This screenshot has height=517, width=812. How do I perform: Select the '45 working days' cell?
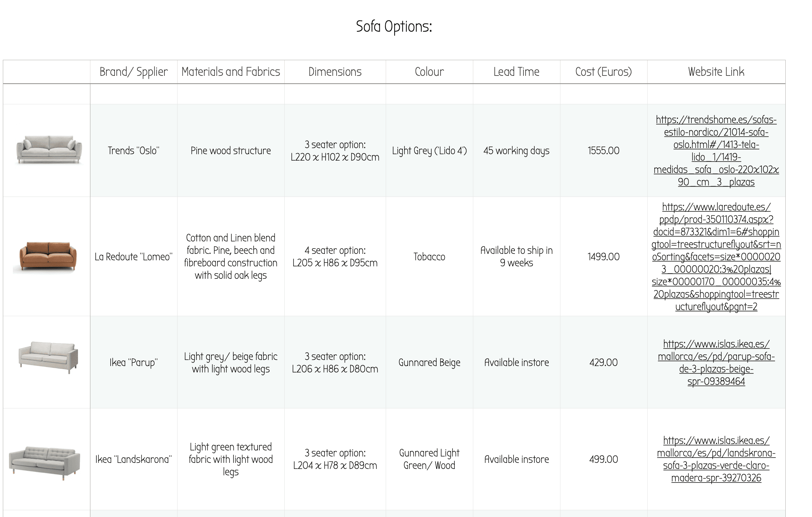(x=516, y=151)
